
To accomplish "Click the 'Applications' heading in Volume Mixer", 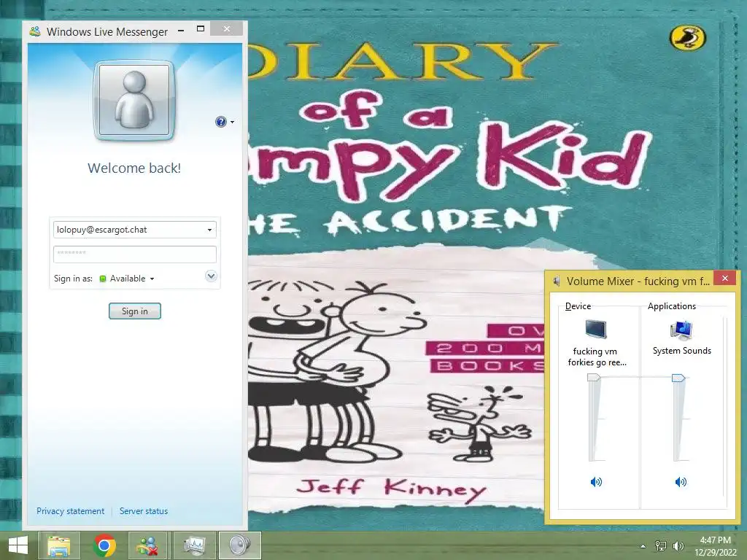I will point(672,306).
